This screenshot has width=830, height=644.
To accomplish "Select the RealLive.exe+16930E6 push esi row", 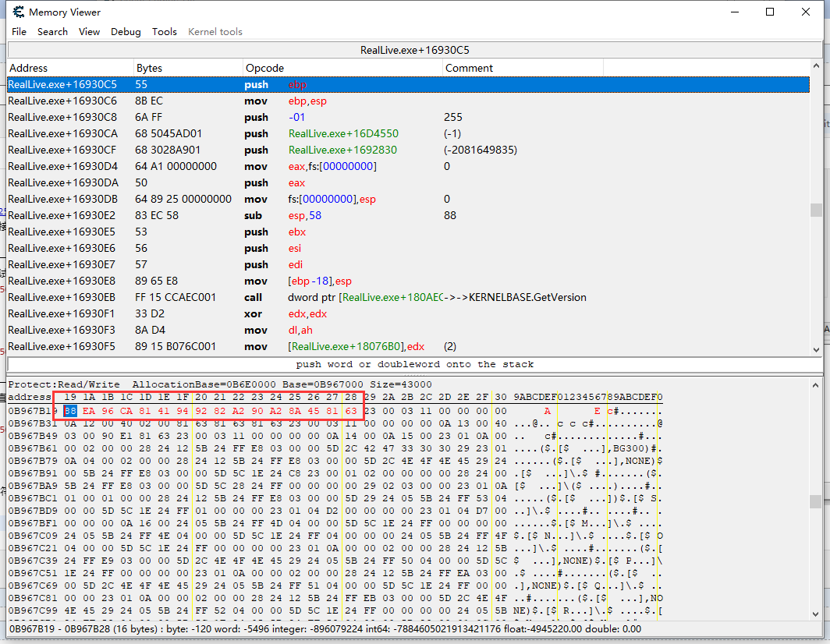I will [408, 249].
